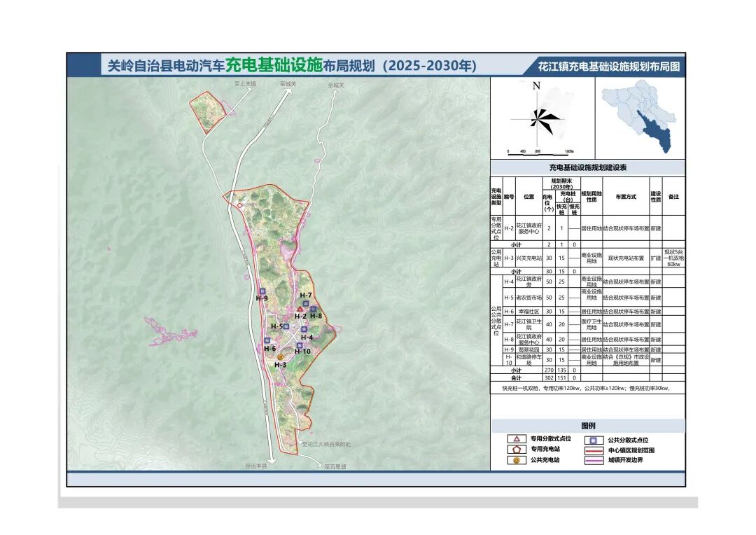The width and height of the screenshot is (756, 535).
Task: Click 花江镇政府服务中心 in the H-2 row
Action: pos(529,228)
